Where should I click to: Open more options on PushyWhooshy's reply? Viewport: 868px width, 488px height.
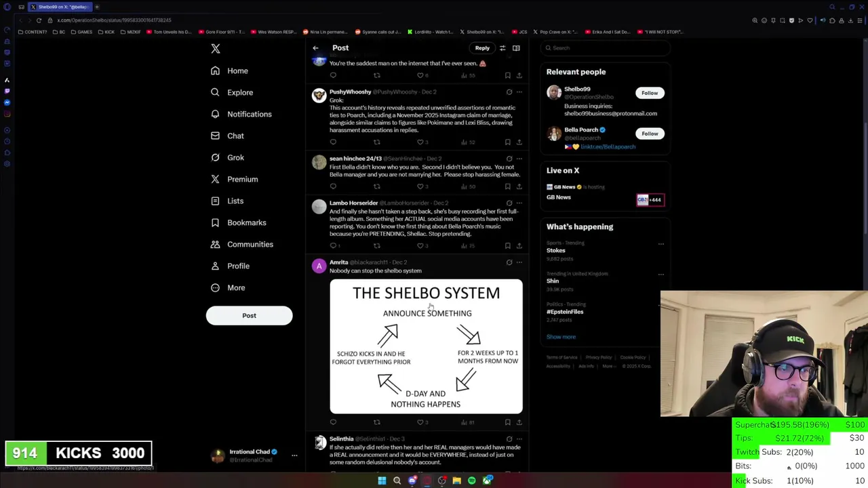[519, 92]
